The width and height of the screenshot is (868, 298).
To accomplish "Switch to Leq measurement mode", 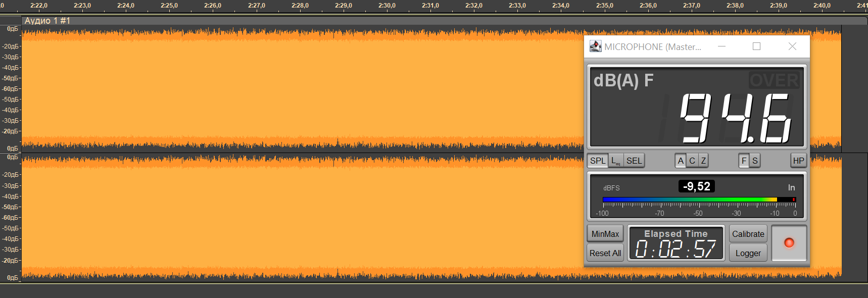I will click(x=616, y=161).
